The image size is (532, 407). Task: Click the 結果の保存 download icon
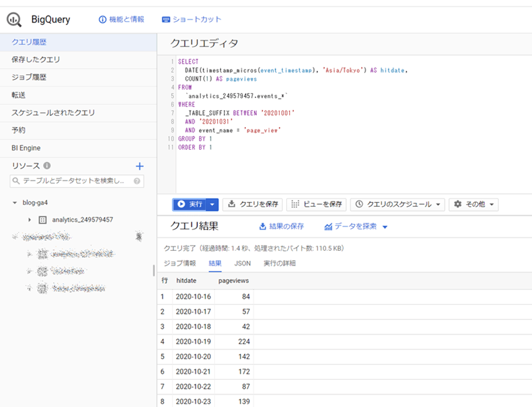[x=262, y=227]
